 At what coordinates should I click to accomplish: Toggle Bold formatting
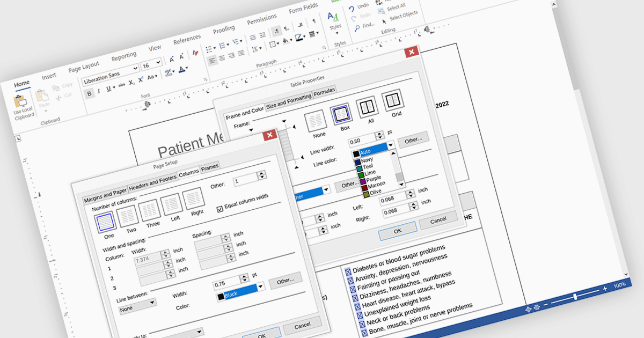(x=90, y=93)
